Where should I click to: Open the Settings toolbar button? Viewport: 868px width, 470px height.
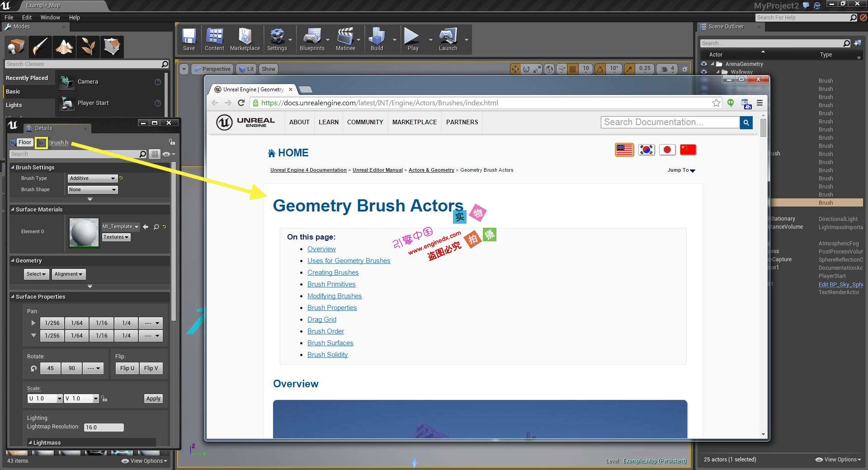[277, 39]
